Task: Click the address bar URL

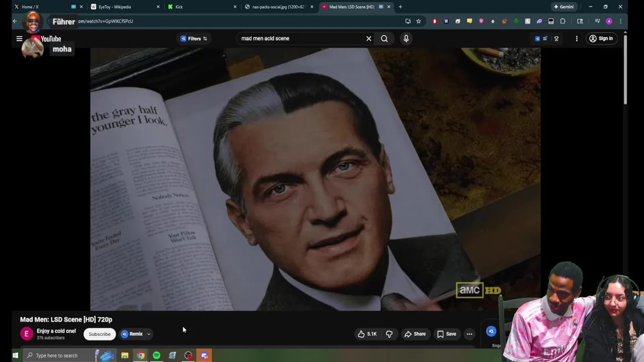Action: [106, 21]
